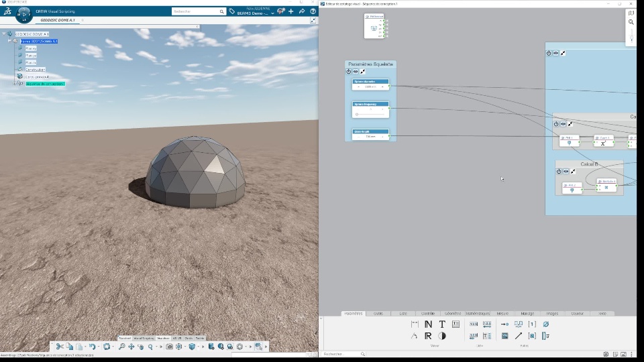Image resolution: width=644 pixels, height=362 pixels.
Task: Open the Help question mark icon
Action: point(313,11)
